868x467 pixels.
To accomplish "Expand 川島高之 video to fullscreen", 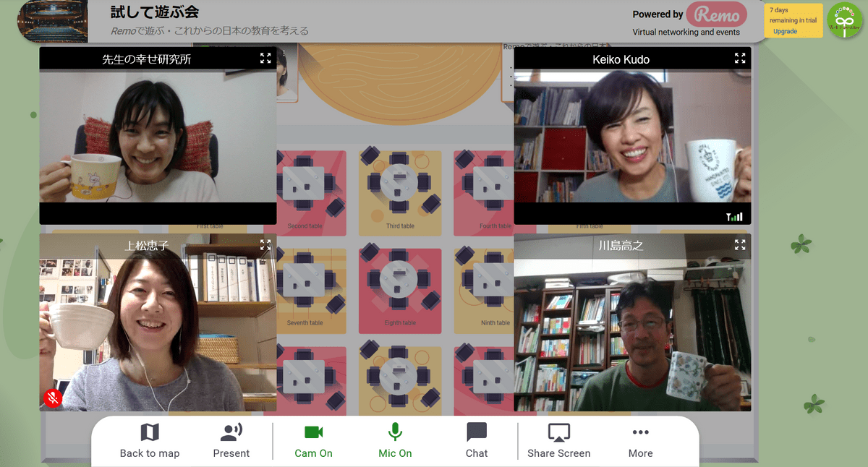I will tap(740, 245).
